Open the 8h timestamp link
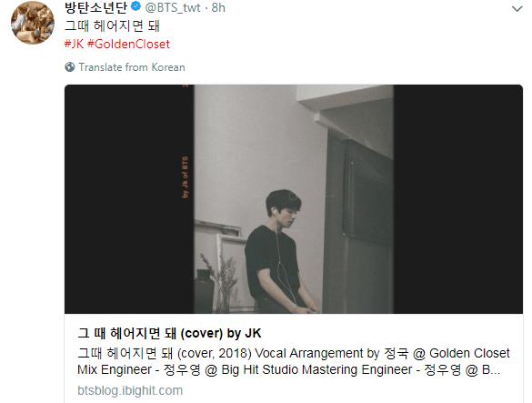 218,7
